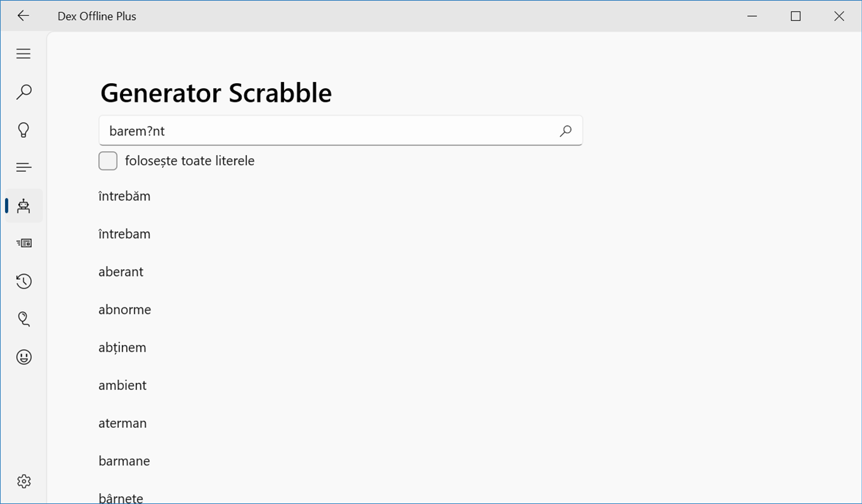Open the history clock icon

point(24,281)
